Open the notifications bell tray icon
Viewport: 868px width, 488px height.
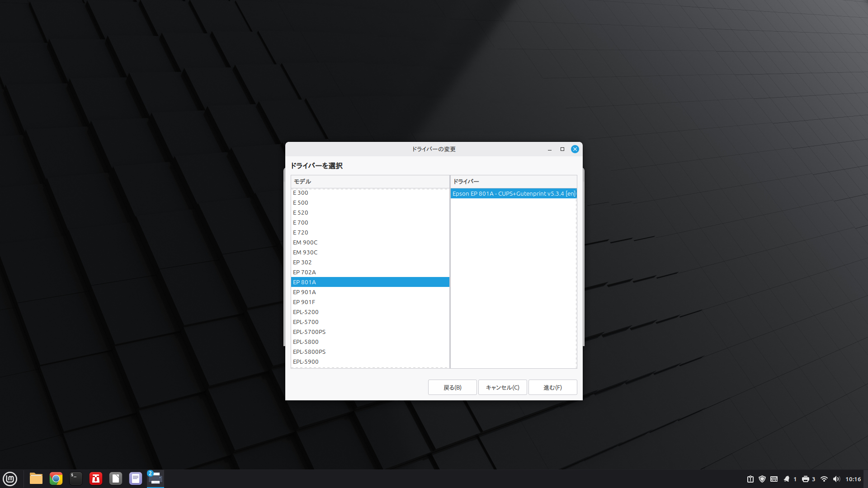[787, 479]
